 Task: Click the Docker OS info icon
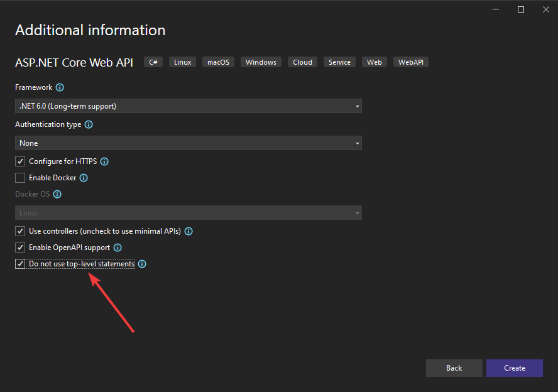[x=57, y=194]
